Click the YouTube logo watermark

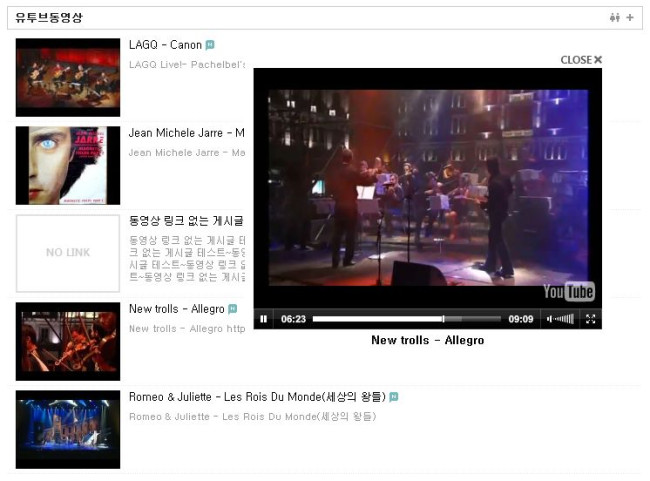pyautogui.click(x=568, y=291)
